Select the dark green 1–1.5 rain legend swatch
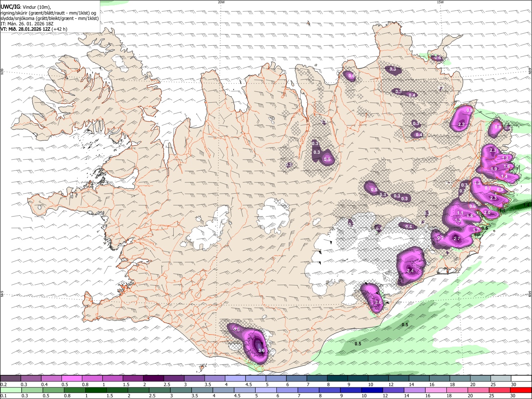 (96, 390)
